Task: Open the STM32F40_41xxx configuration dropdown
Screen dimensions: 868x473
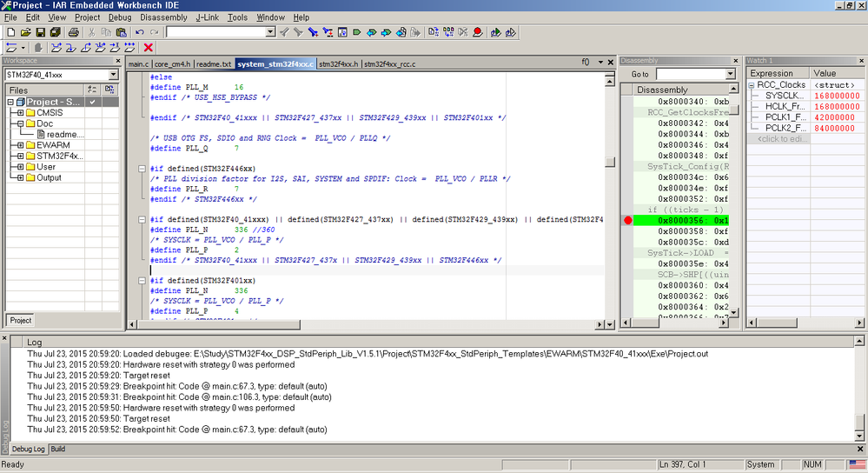Action: pyautogui.click(x=113, y=75)
